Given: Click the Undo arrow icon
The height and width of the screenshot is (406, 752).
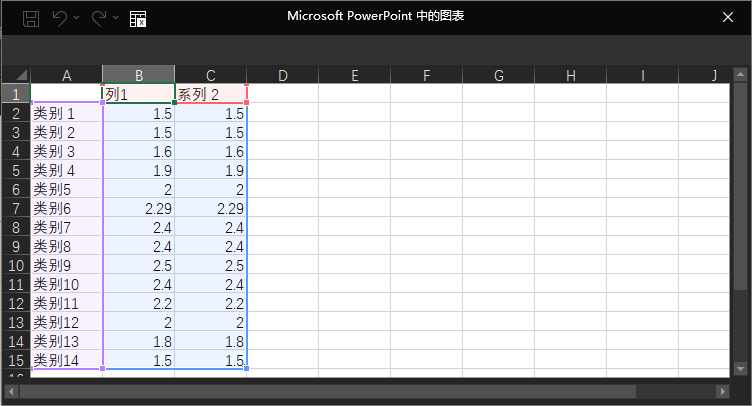Looking at the screenshot, I should pyautogui.click(x=60, y=19).
